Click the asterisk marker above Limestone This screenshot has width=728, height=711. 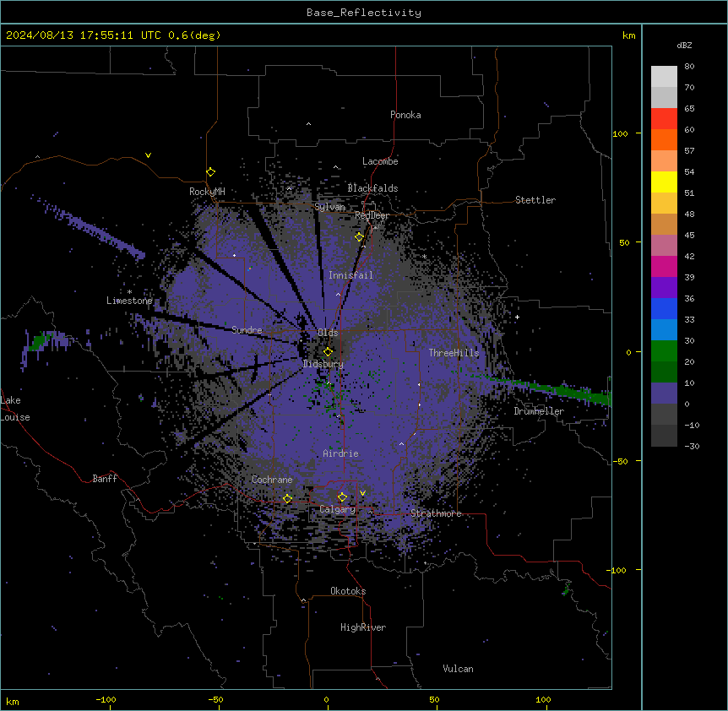[129, 292]
